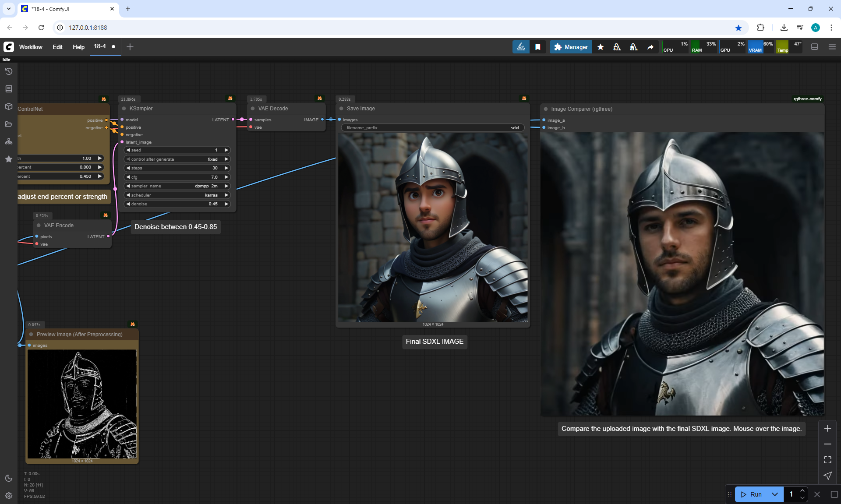Click the filename_prefix sdxl input field
The image size is (841, 504).
[432, 128]
